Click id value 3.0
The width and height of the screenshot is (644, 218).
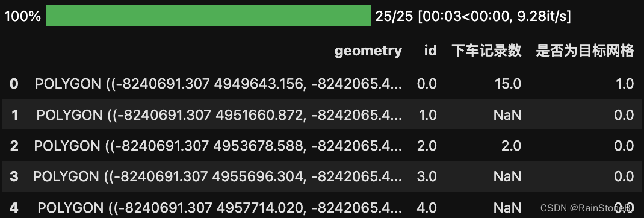click(x=427, y=176)
